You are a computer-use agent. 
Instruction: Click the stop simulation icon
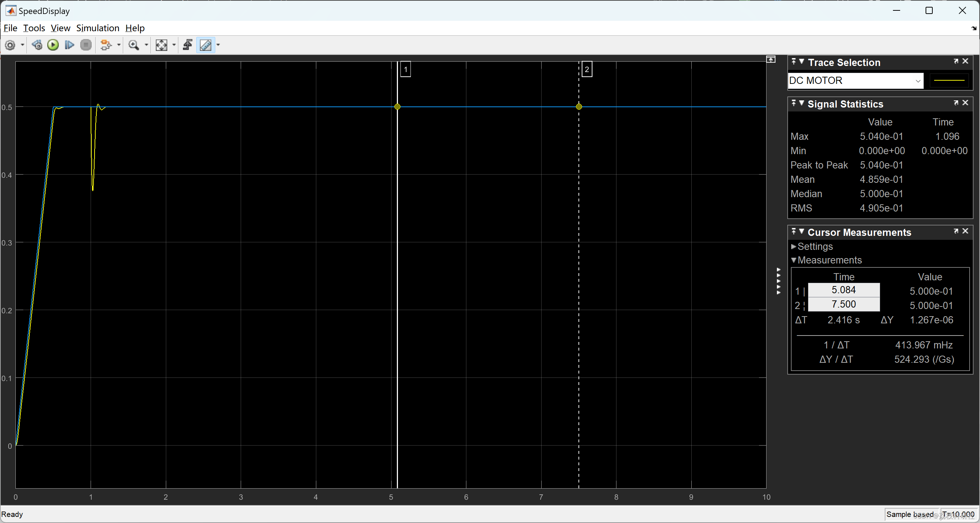86,45
